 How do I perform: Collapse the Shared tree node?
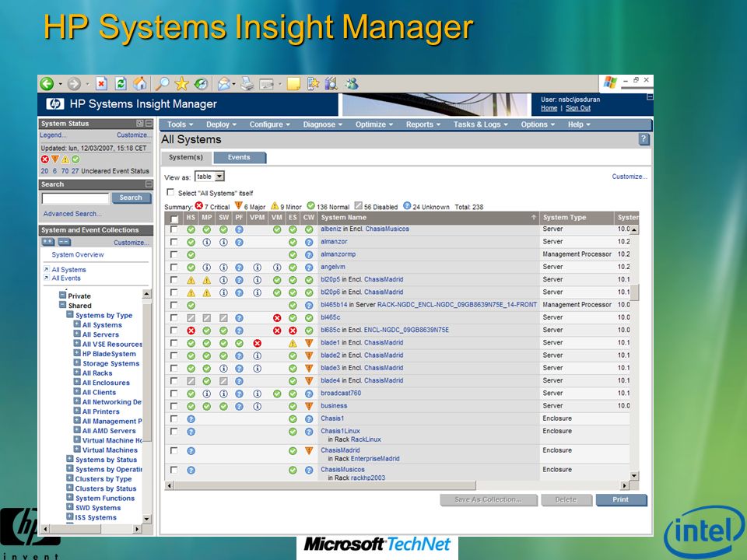62,305
